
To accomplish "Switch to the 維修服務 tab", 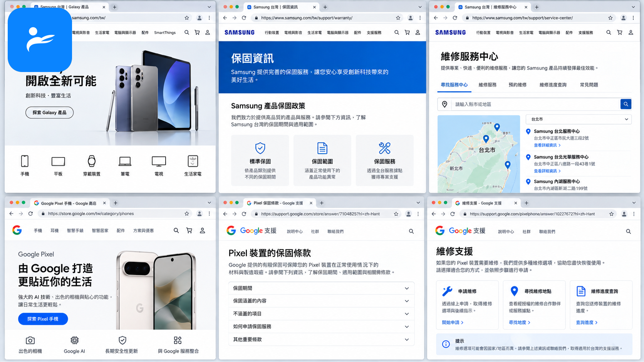I will pos(488,85).
